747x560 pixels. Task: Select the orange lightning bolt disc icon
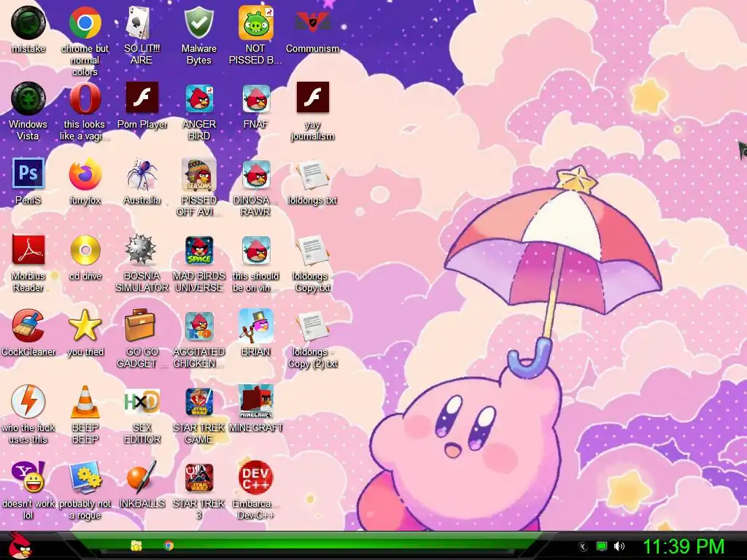28,402
